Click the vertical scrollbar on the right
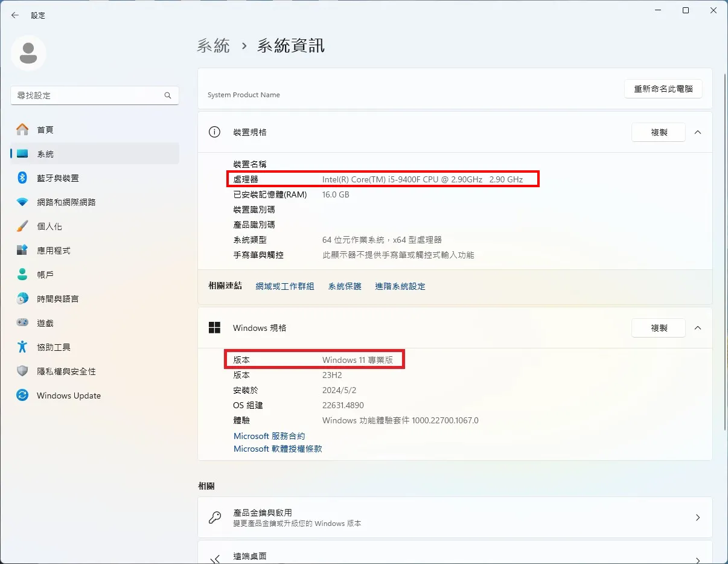The height and width of the screenshot is (564, 728). [x=724, y=251]
